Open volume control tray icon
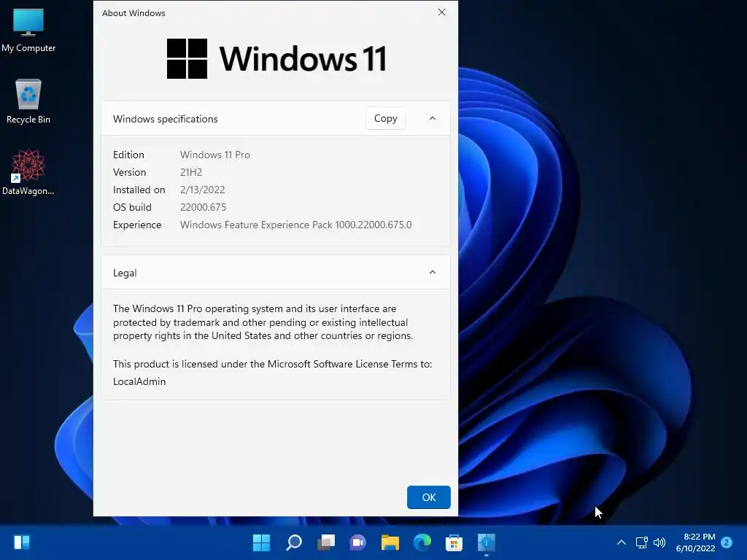 659,542
